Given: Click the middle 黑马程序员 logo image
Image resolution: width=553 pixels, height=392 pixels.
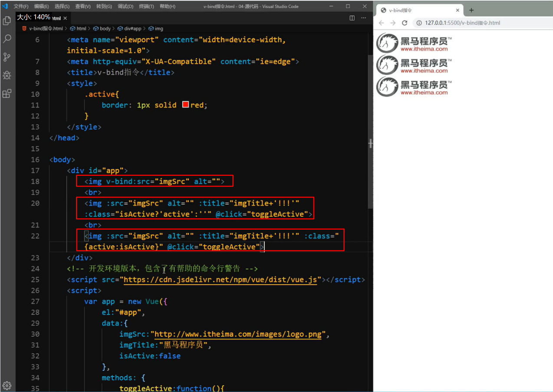Looking at the screenshot, I should click(x=415, y=65).
